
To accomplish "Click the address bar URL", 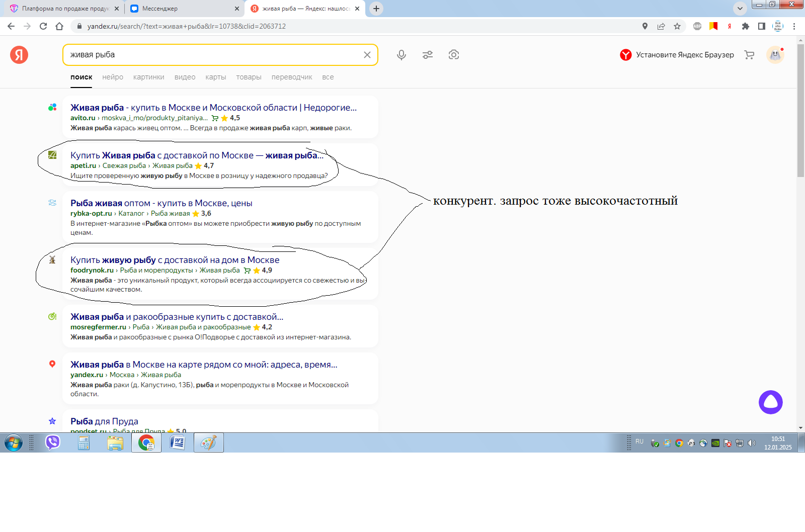I will pyautogui.click(x=186, y=26).
